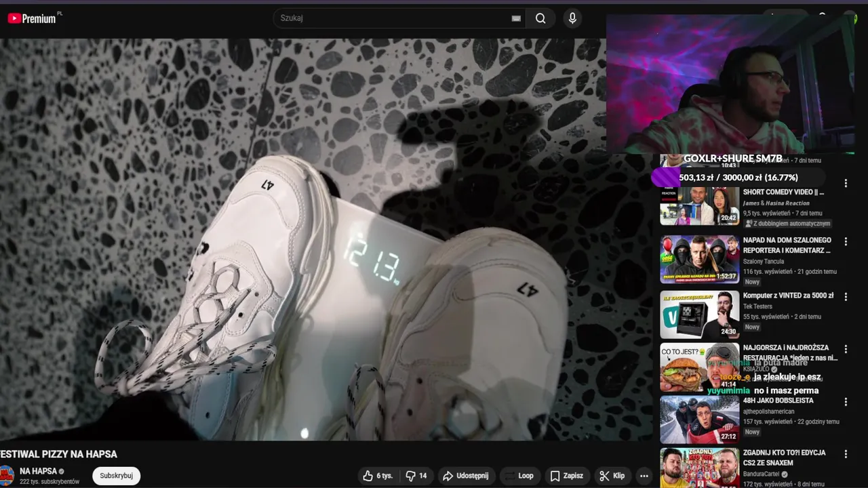Screen dimensions: 868x488
Task: Like the video (6 tys.)
Action: click(x=378, y=476)
